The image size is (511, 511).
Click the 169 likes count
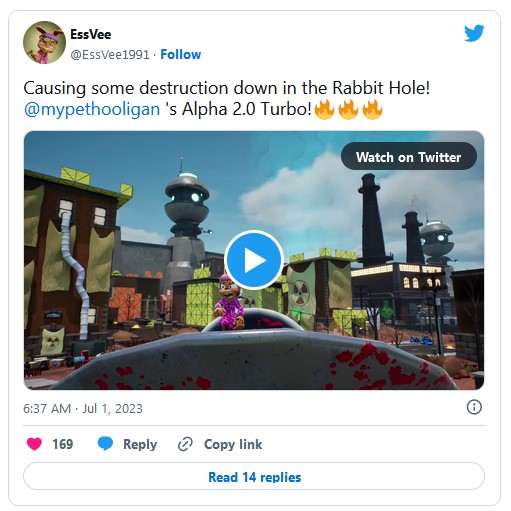coord(63,444)
